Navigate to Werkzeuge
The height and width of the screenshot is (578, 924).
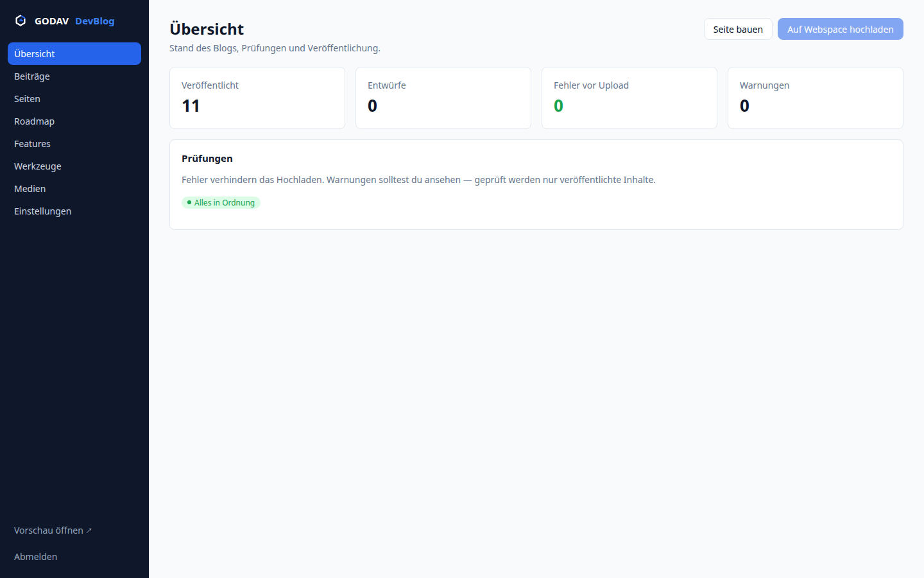[74, 166]
